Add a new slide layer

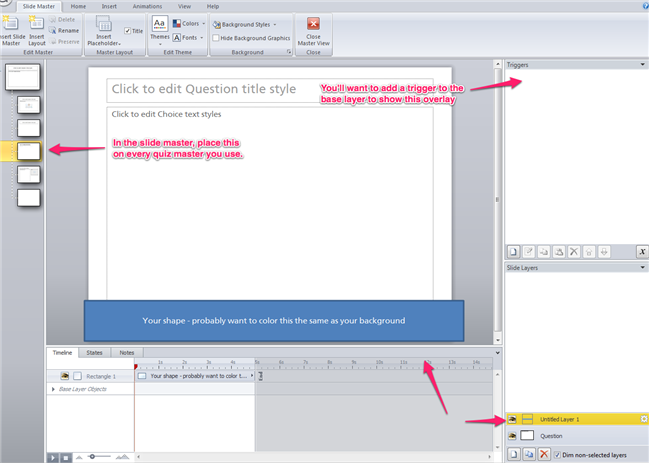click(x=513, y=454)
